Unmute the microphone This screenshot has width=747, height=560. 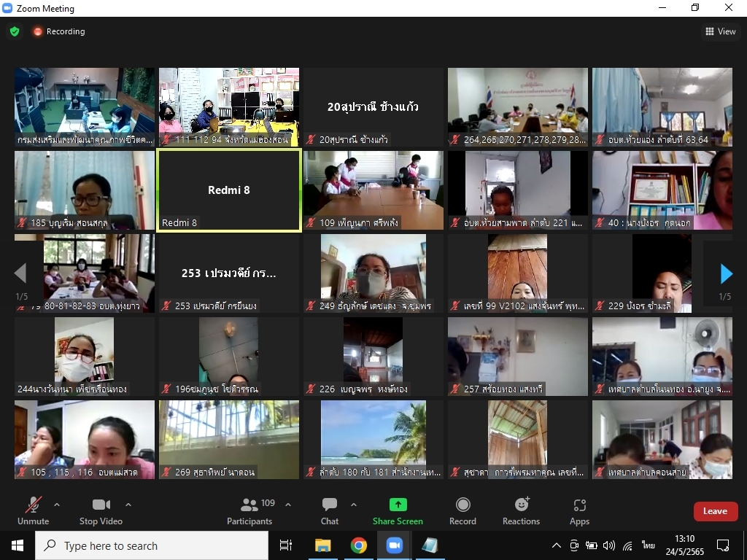(x=33, y=510)
